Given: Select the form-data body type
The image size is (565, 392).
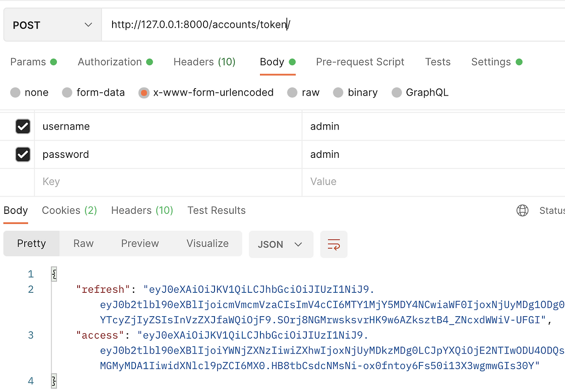Looking at the screenshot, I should [x=67, y=92].
